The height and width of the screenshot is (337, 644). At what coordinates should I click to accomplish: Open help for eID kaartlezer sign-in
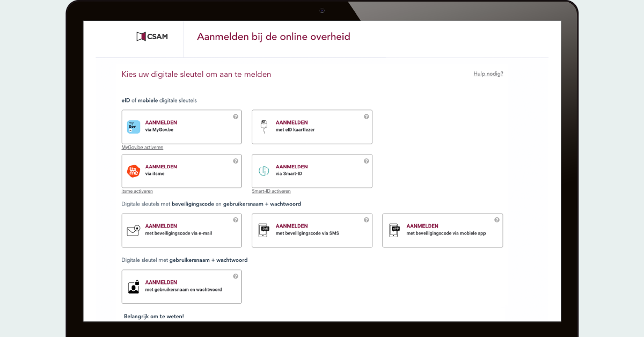(367, 116)
